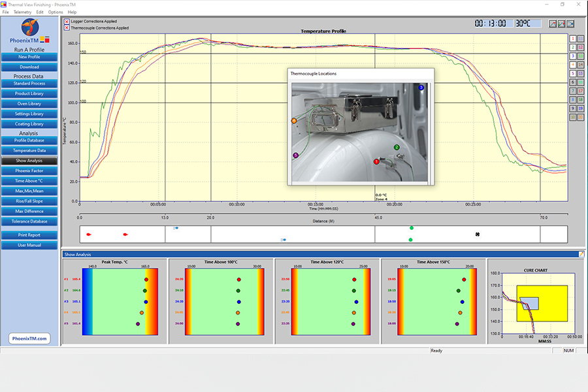Click the upper green dot in zone strip
Image resolution: width=588 pixels, height=392 pixels.
coord(412,228)
